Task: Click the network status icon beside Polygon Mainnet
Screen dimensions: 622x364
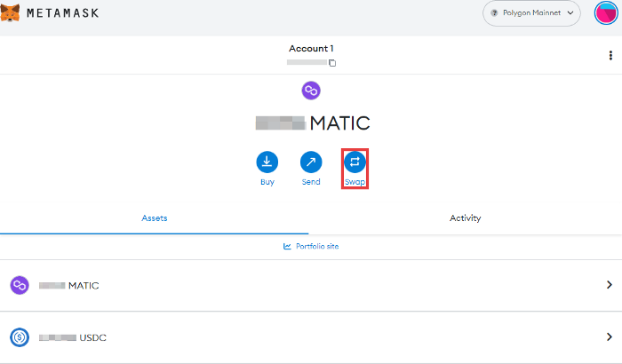Action: point(494,13)
